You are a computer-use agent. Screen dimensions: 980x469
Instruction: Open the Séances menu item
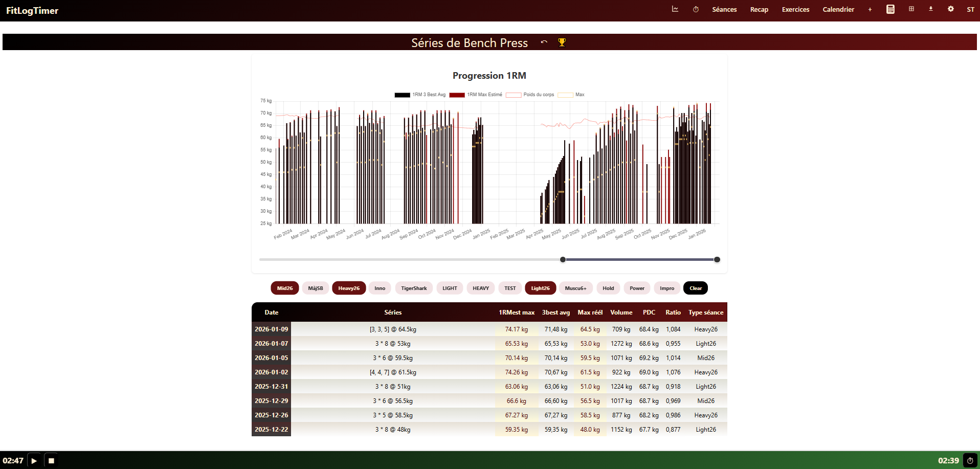click(x=724, y=9)
